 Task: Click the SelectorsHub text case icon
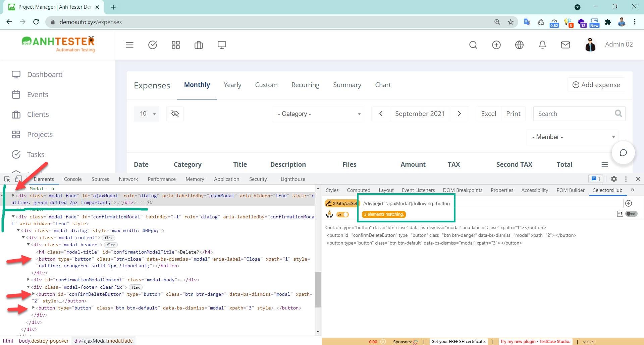coord(620,214)
